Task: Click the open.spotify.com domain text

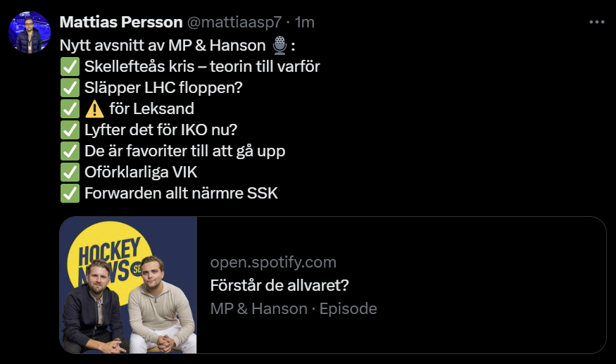Action: pyautogui.click(x=273, y=263)
